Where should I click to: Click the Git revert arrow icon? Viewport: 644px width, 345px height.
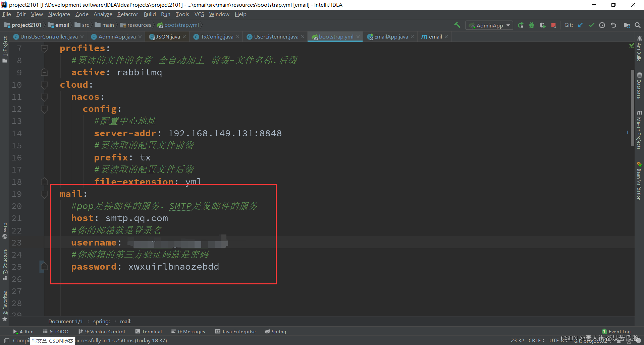[x=613, y=25]
